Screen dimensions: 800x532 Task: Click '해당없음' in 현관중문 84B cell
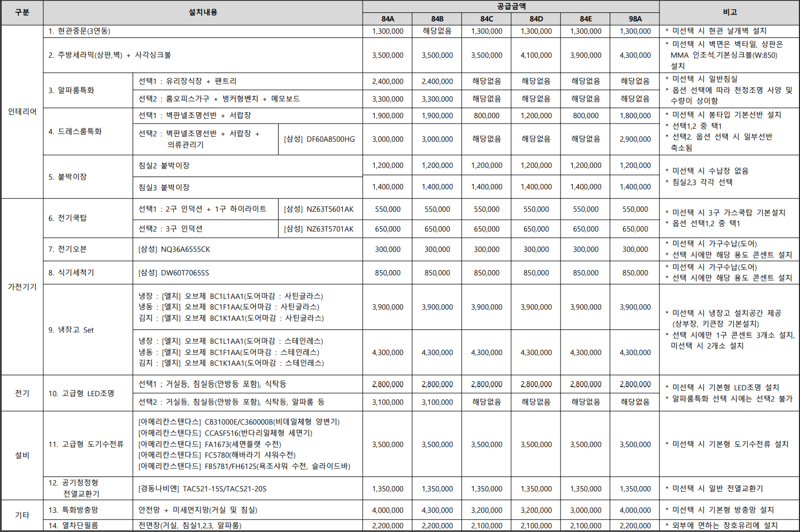pos(437,31)
